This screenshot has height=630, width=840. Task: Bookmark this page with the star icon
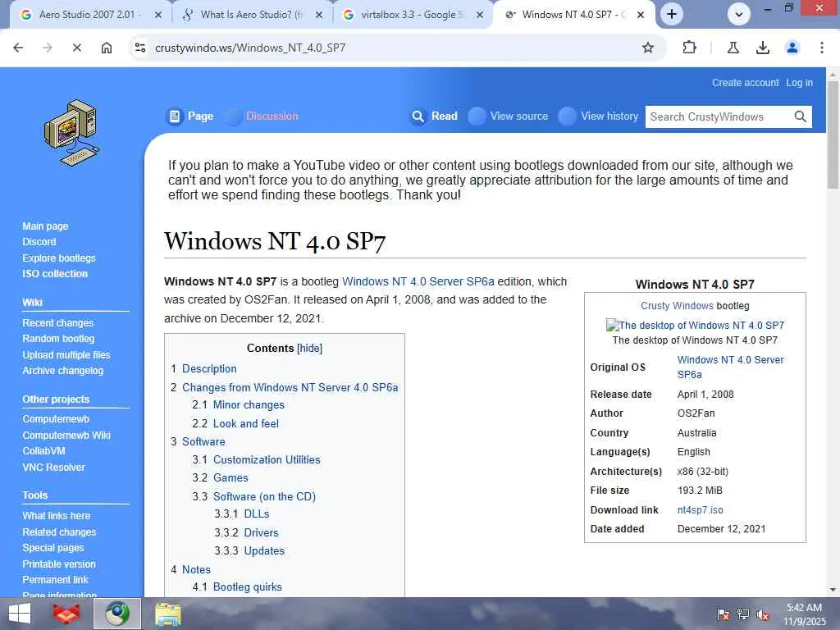648,48
